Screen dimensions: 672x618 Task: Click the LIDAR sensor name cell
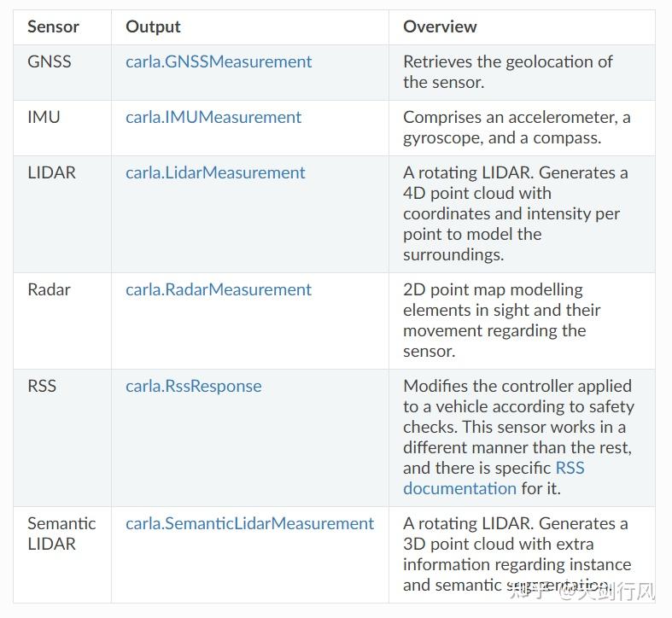pos(51,173)
